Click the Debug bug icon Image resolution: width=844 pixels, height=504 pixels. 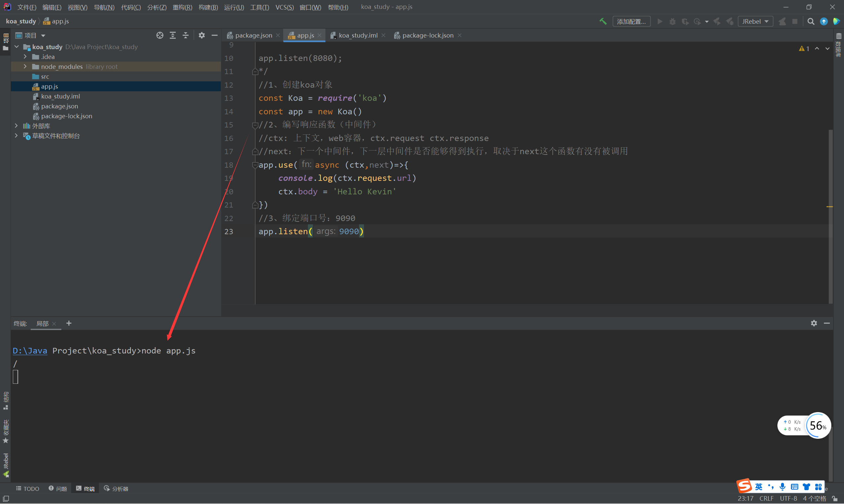[672, 21]
